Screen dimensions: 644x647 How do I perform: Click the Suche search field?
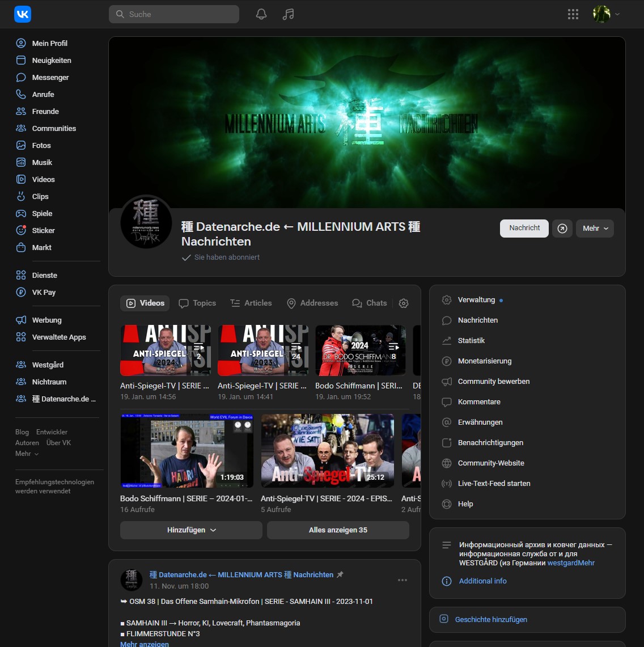pos(174,14)
